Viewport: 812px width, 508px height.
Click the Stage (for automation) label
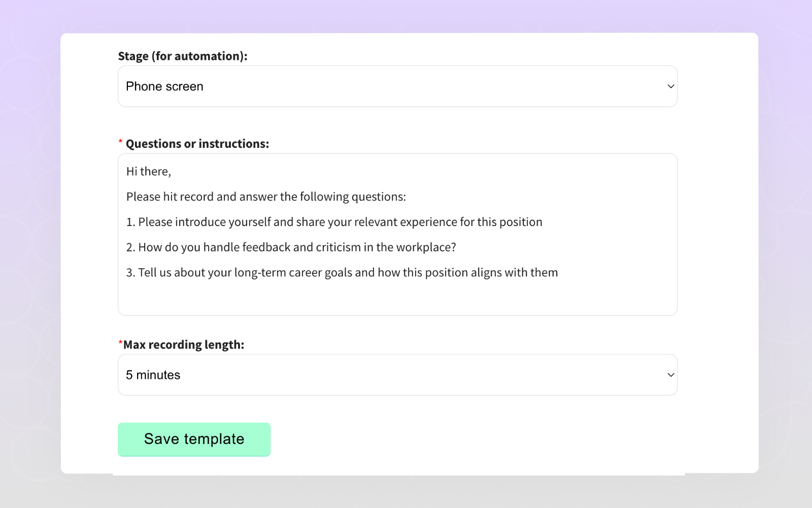(x=183, y=56)
